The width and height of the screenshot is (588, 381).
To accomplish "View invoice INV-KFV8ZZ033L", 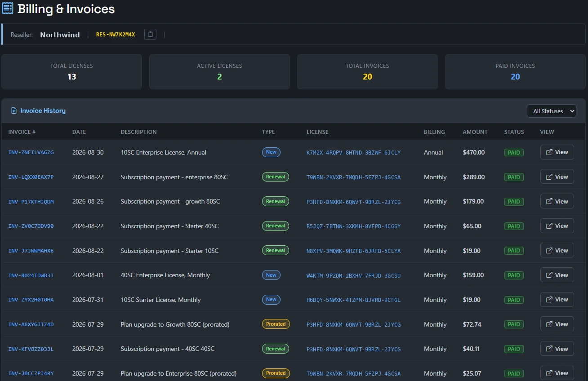I will [557, 349].
